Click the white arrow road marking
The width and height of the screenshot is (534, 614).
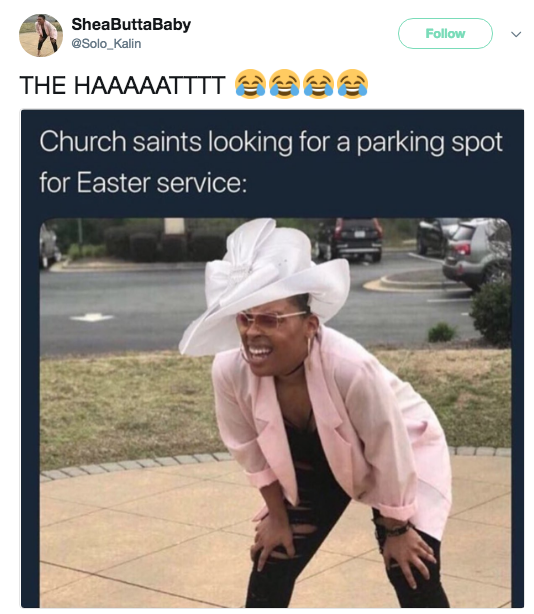[93, 317]
